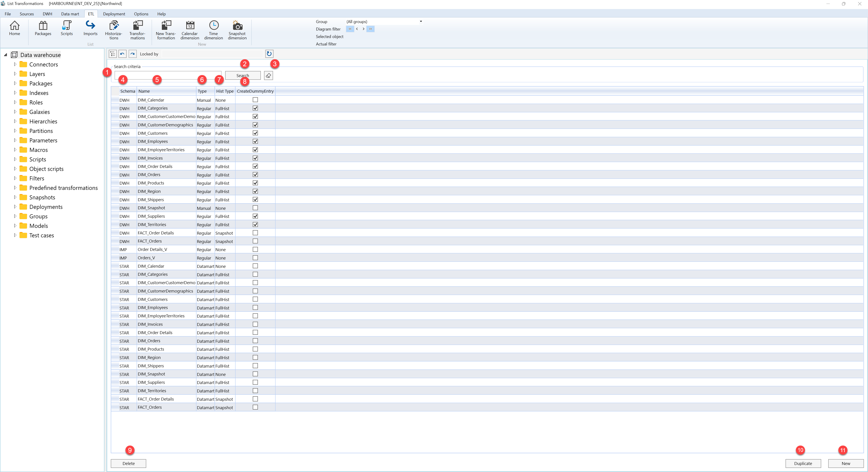
Task: Create a new Time dimension
Action: point(214,30)
